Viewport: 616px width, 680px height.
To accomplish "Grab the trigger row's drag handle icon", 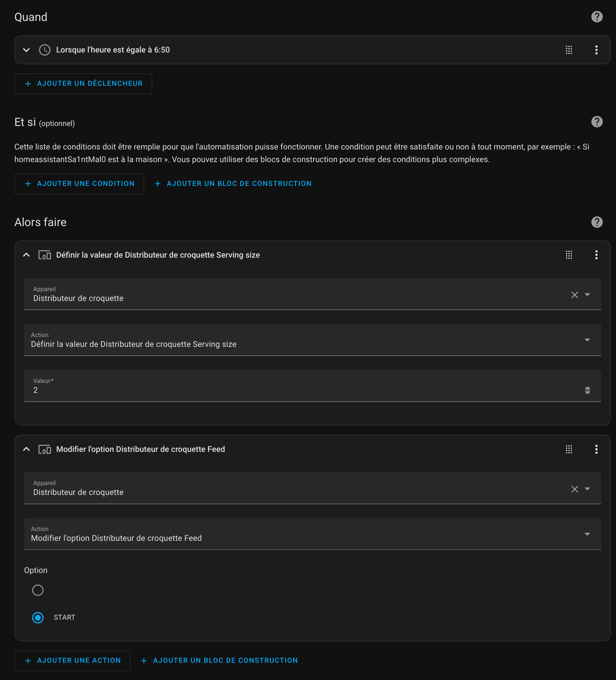I will 569,50.
